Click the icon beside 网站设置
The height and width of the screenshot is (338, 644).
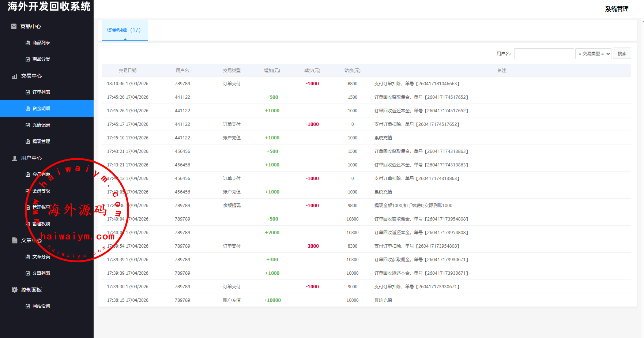point(28,306)
